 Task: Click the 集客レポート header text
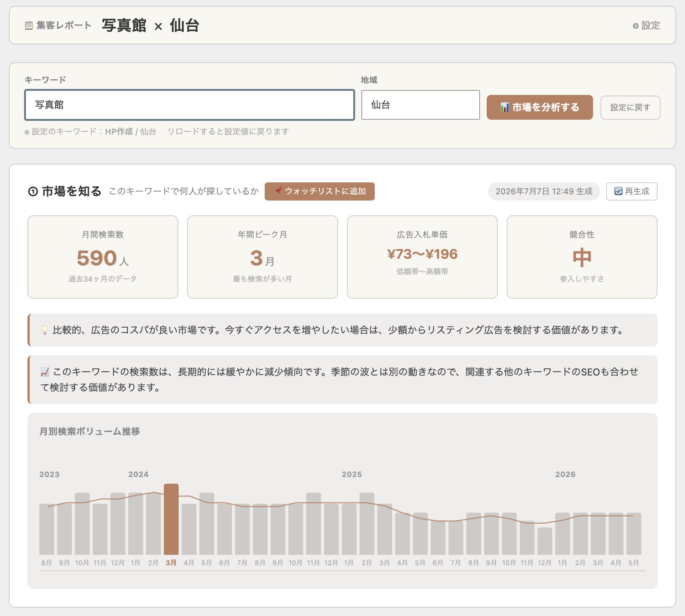coord(64,26)
